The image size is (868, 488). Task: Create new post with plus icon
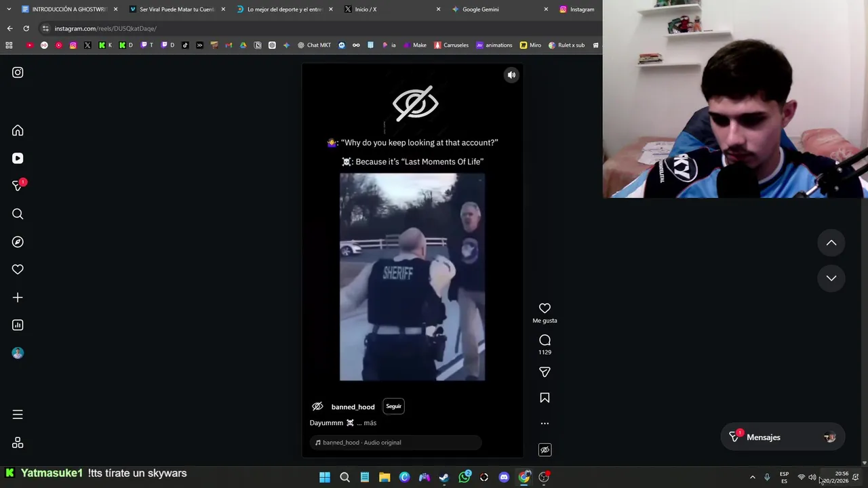point(18,298)
